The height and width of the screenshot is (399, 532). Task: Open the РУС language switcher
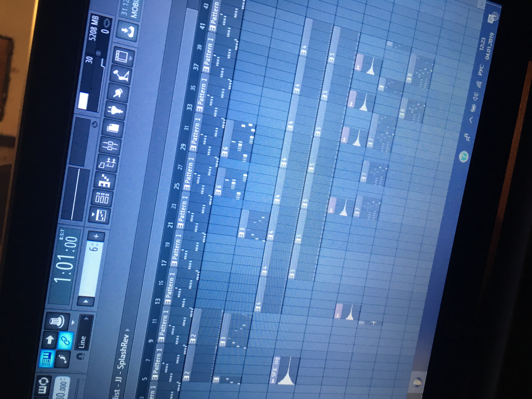481,70
